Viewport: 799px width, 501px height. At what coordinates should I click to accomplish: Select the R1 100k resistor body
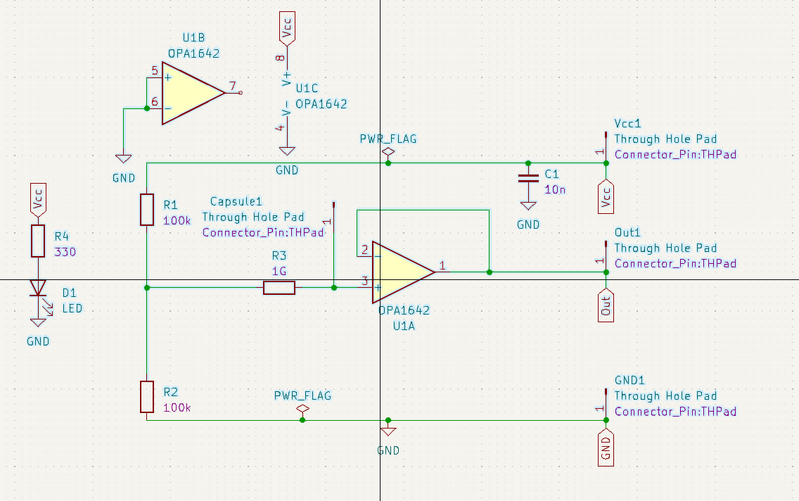147,209
